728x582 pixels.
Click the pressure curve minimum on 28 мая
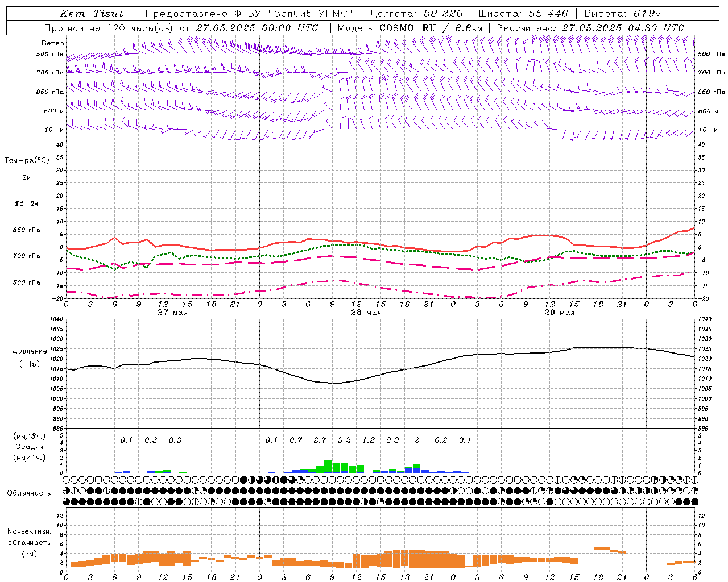coord(336,383)
